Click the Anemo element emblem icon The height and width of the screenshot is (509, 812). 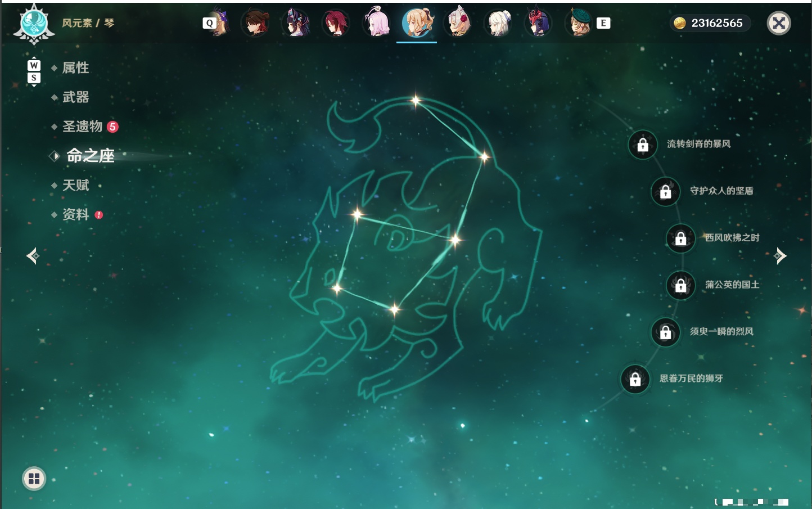34,24
